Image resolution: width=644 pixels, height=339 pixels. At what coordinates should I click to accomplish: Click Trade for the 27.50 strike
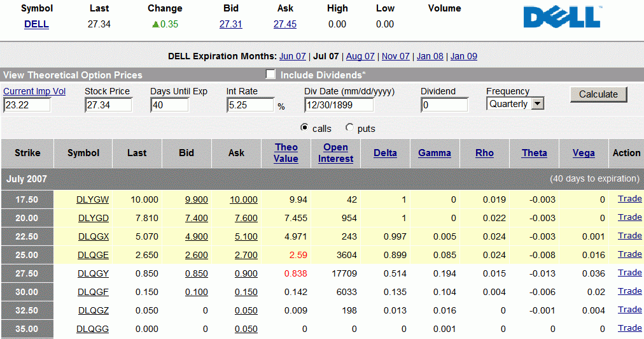pos(629,273)
